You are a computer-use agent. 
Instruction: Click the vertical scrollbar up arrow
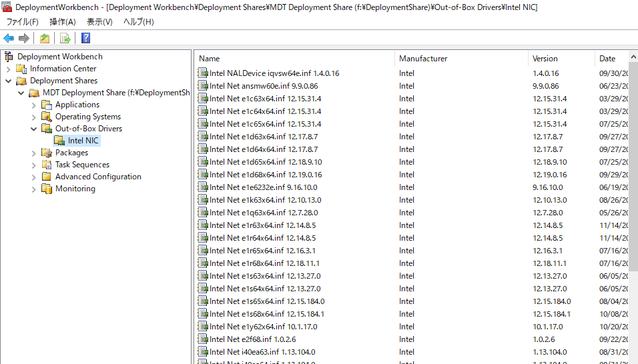pyautogui.click(x=633, y=57)
